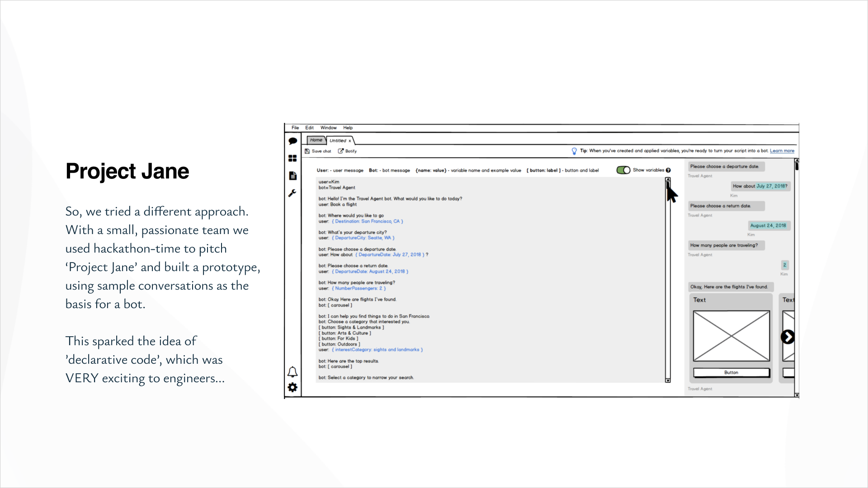The height and width of the screenshot is (488, 868).
Task: Click the NumberPassengers: 2 variable
Action: coord(359,288)
